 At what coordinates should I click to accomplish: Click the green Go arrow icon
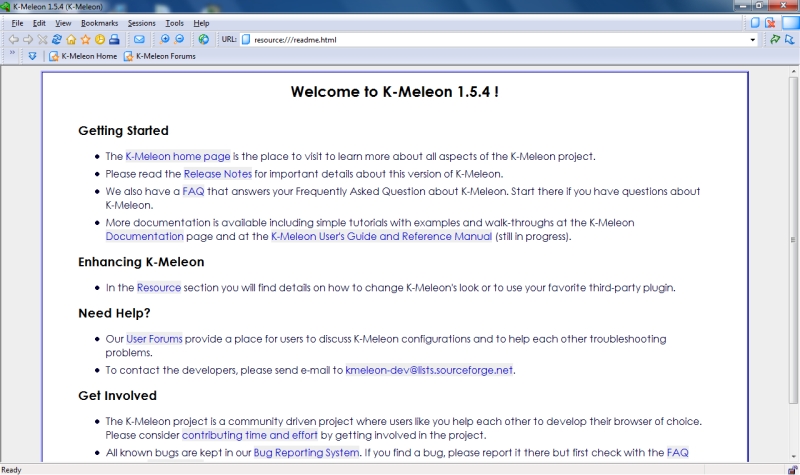pyautogui.click(x=775, y=39)
